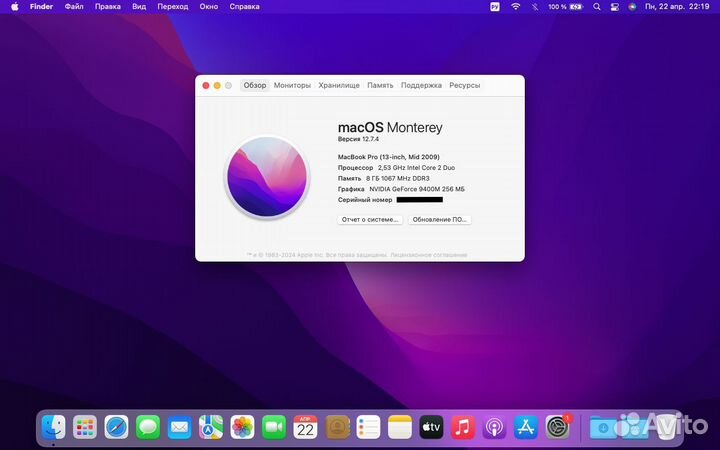This screenshot has width=720, height=450.
Task: Open the Maps app in Dock
Action: point(211,427)
